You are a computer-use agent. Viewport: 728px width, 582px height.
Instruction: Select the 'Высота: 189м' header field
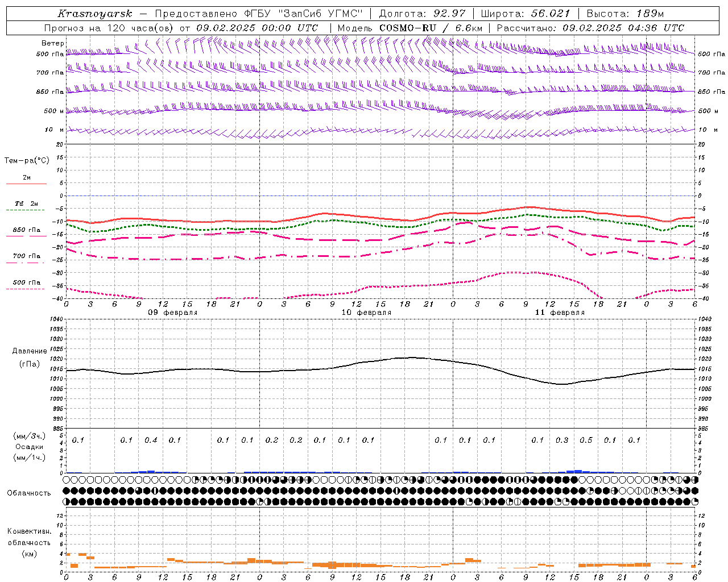[x=625, y=14]
